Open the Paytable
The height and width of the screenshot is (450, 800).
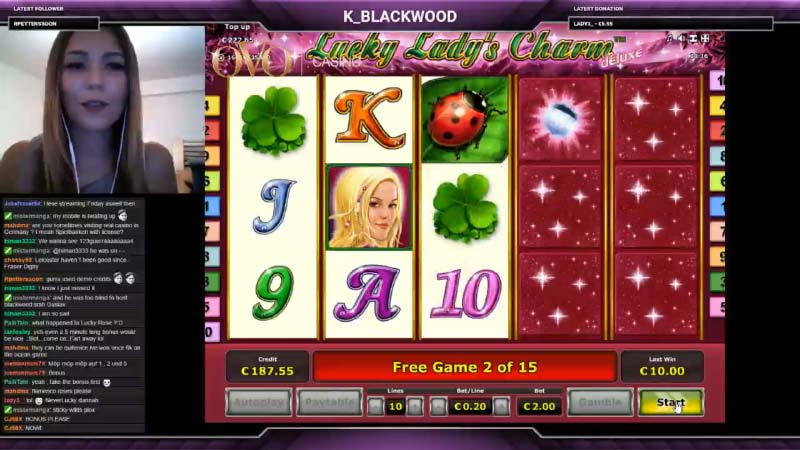pyautogui.click(x=330, y=403)
